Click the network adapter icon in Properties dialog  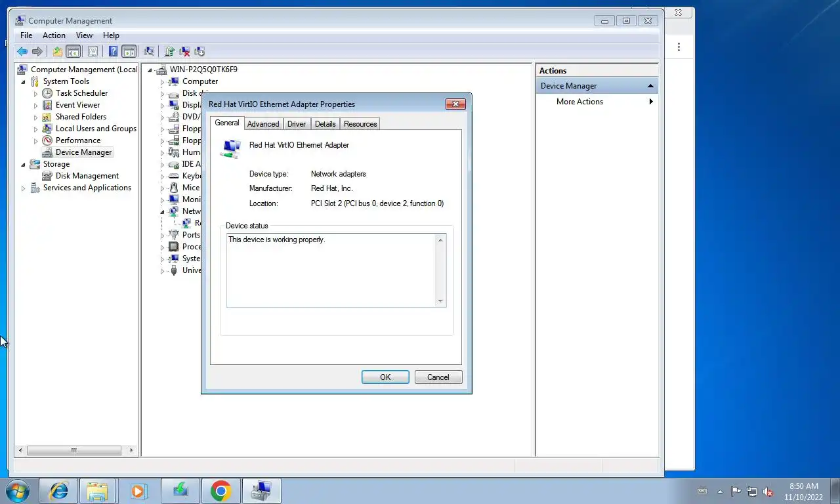[231, 149]
